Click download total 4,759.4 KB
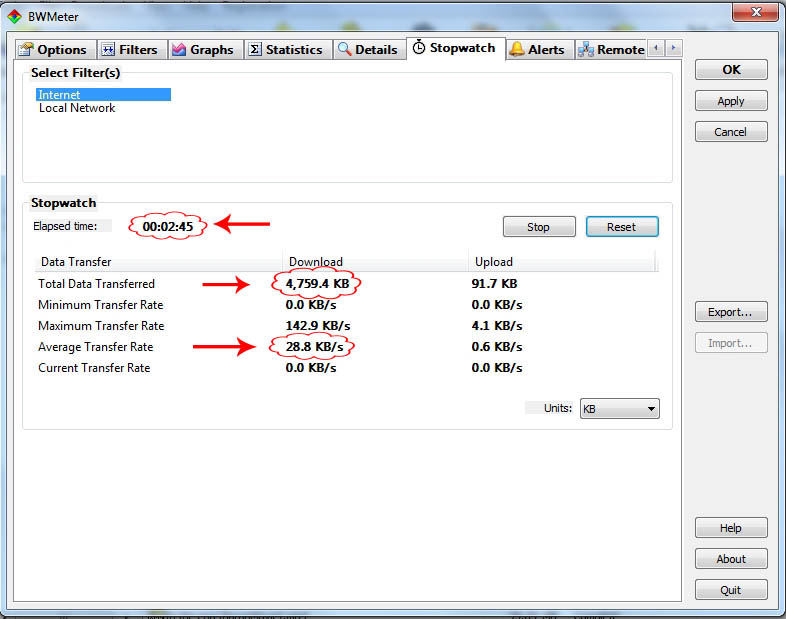Image resolution: width=786 pixels, height=619 pixels. coord(317,284)
